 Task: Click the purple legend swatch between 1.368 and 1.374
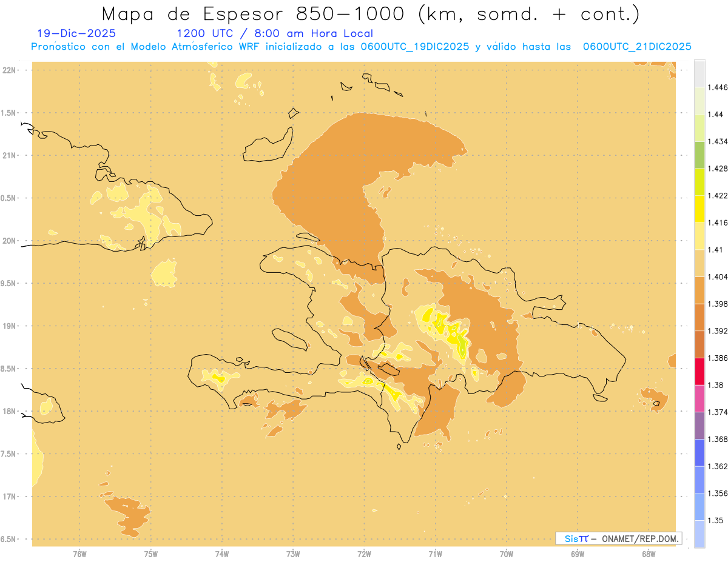tap(699, 426)
